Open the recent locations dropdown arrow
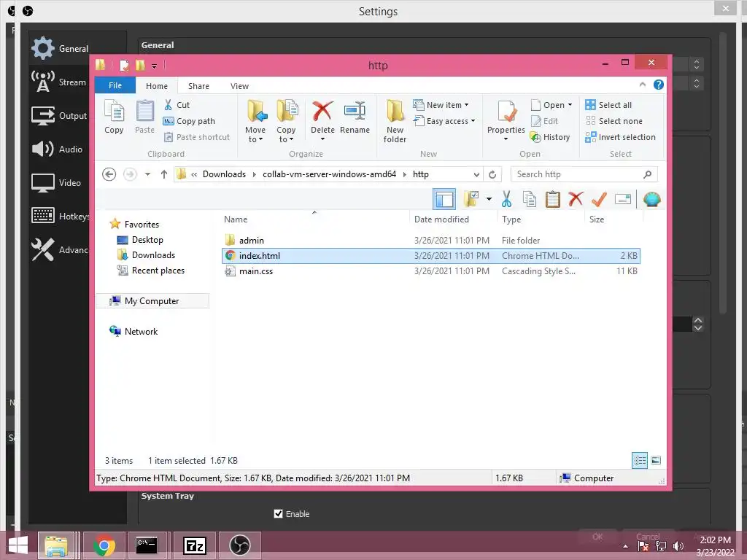The image size is (747, 560). (x=147, y=174)
